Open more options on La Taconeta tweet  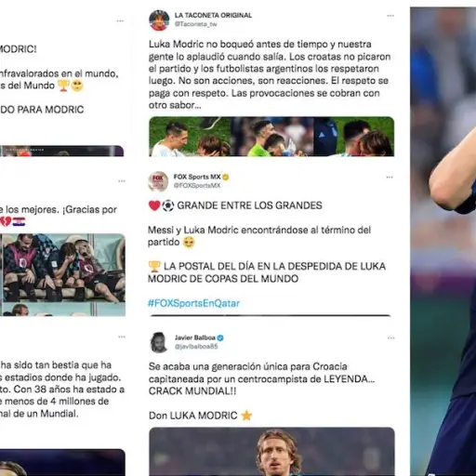[x=390, y=16]
